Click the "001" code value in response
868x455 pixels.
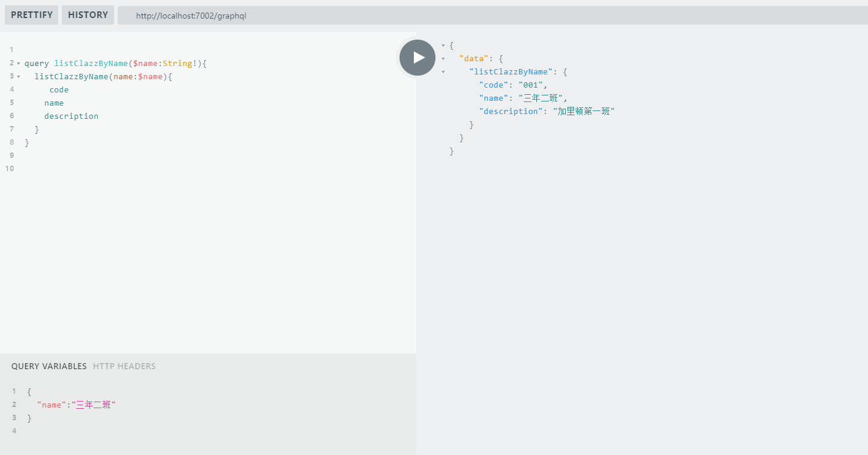click(531, 85)
